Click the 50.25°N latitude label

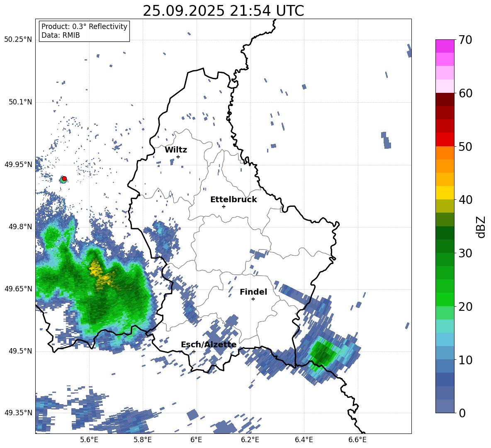(x=18, y=40)
